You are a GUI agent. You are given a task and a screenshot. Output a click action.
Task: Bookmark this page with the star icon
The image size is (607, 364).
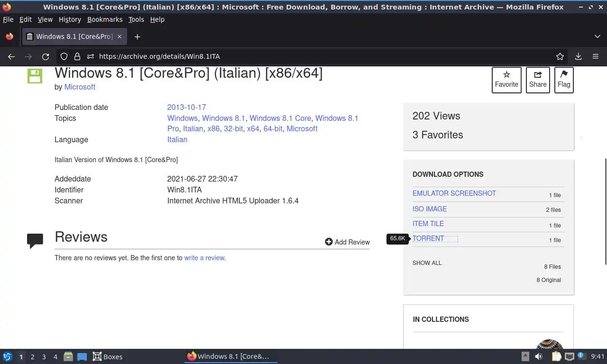(x=560, y=56)
